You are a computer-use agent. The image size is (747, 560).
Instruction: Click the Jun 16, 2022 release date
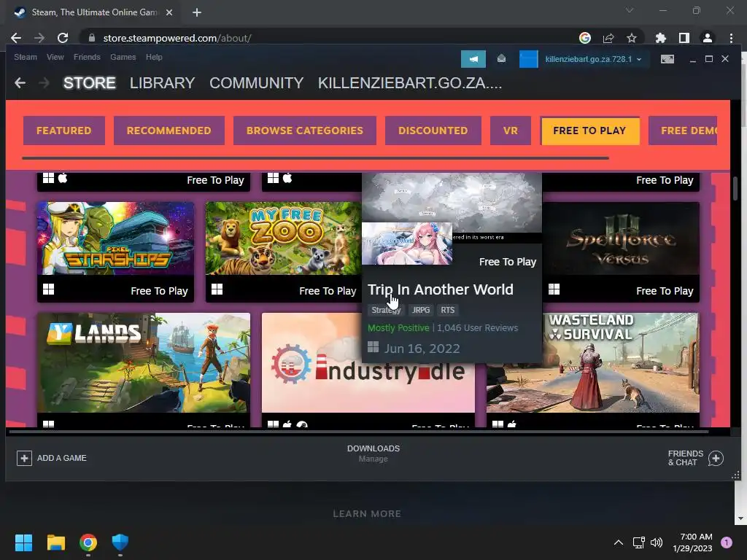click(x=422, y=349)
